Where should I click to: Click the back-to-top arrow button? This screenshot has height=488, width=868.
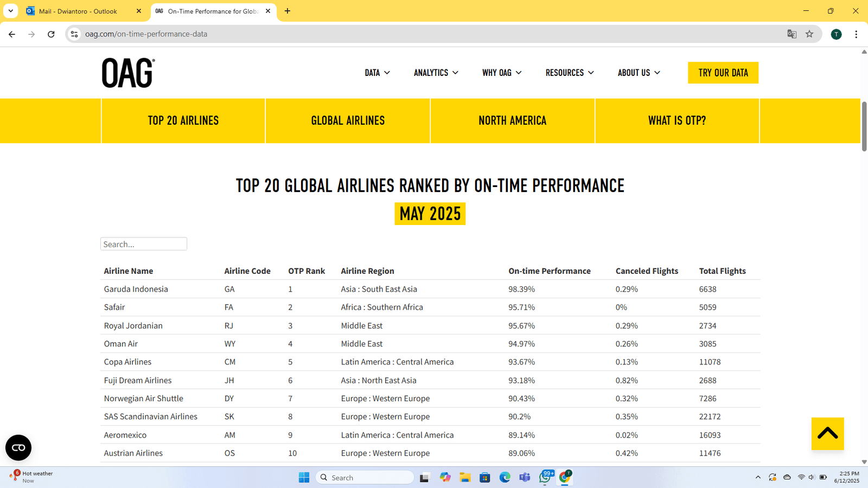828,434
